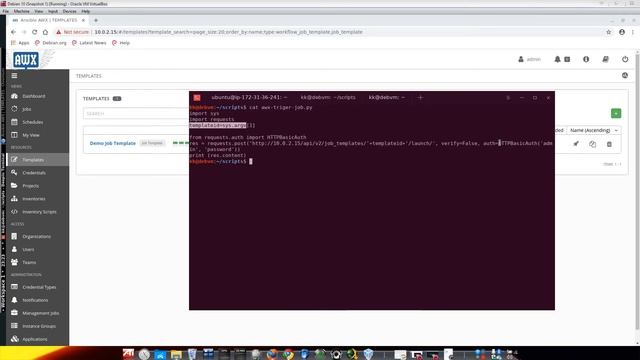Select Templates in the sidebar
640x360 pixels.
tap(38, 160)
